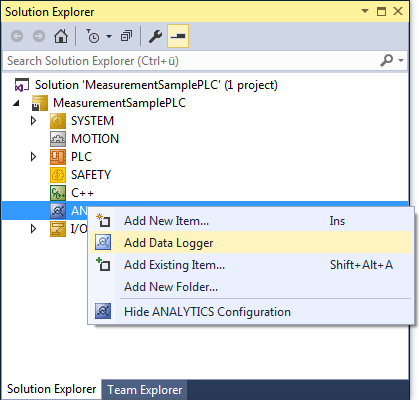Click the Hide ANALYTICS Configuration icon

[103, 311]
